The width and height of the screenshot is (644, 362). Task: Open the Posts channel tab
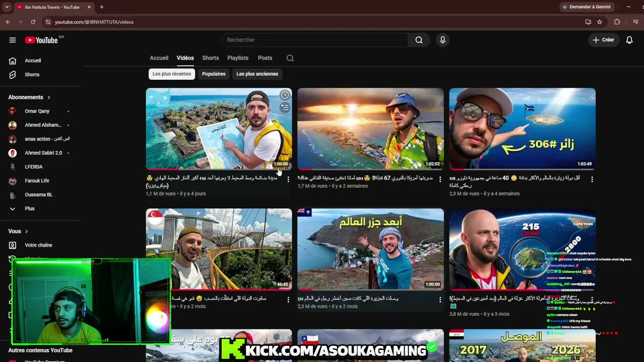point(265,58)
